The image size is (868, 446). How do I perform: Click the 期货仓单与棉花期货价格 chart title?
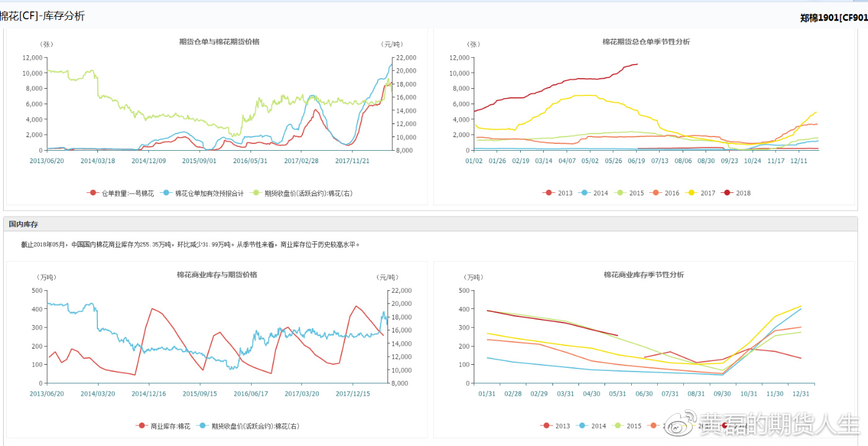click(219, 42)
